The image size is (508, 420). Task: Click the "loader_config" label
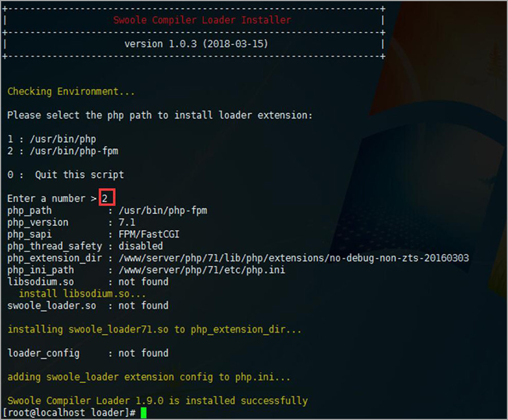[43, 353]
